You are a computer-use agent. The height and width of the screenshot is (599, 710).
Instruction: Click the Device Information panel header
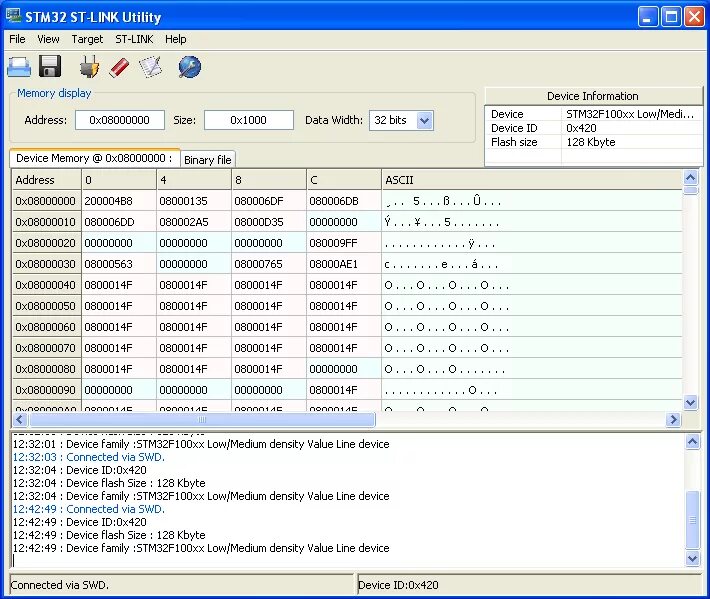click(x=593, y=96)
